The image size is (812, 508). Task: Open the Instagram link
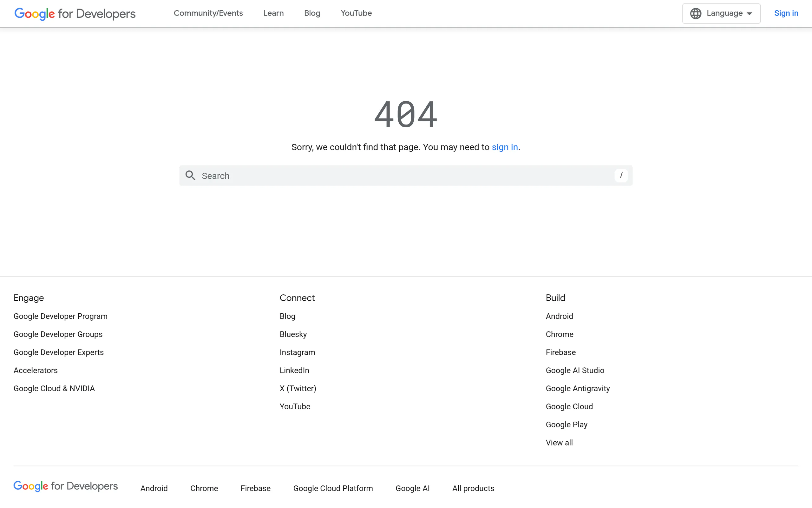pos(297,352)
